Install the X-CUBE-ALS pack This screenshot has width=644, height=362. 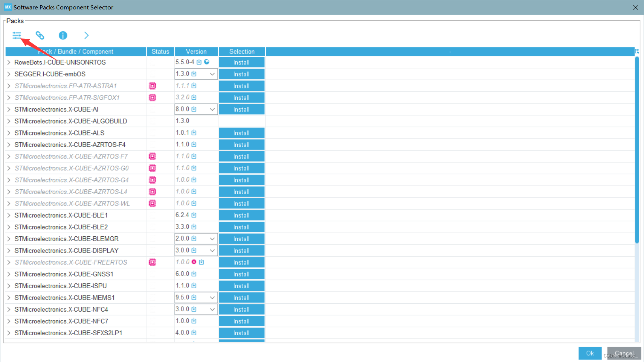pos(241,133)
